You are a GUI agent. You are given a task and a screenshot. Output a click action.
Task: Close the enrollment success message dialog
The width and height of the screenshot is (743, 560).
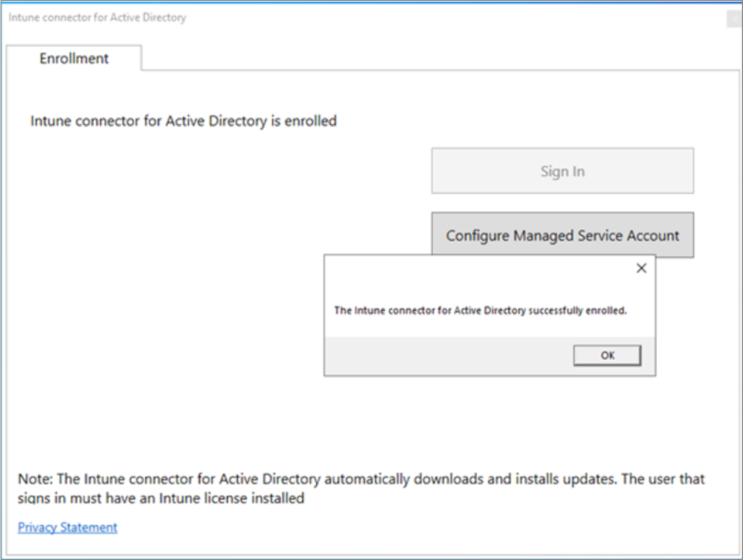641,268
